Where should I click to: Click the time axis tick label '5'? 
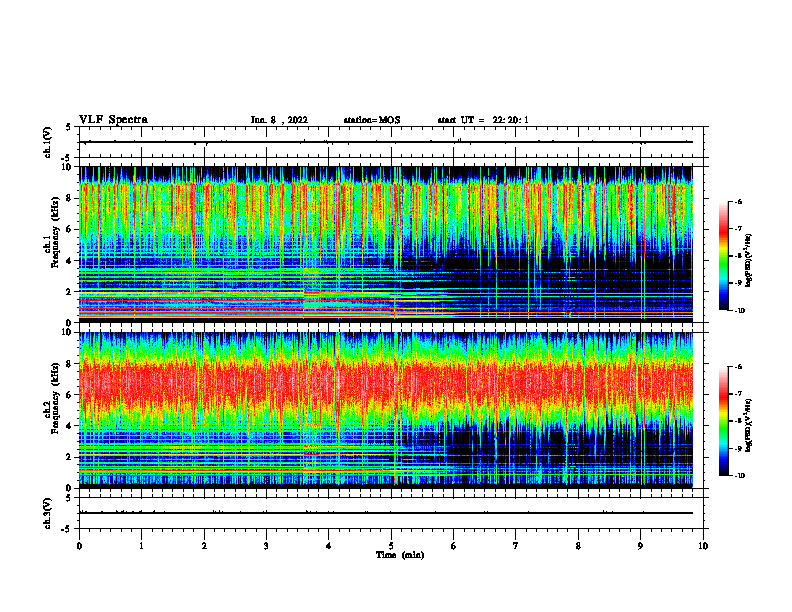391,546
